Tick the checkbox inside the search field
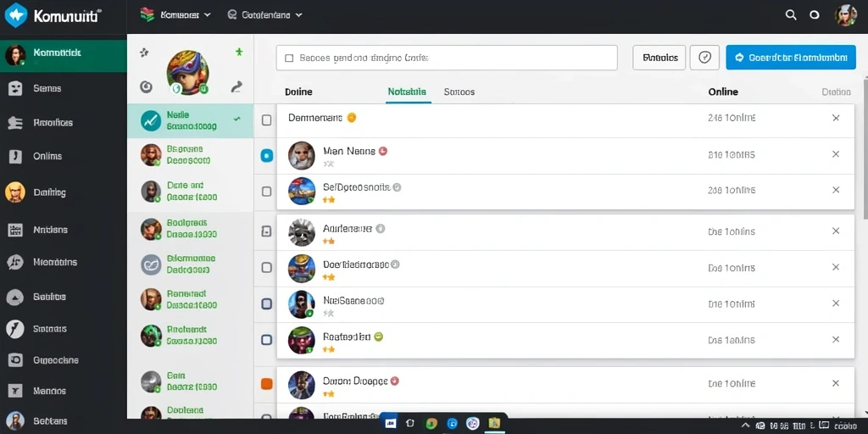 (x=288, y=58)
